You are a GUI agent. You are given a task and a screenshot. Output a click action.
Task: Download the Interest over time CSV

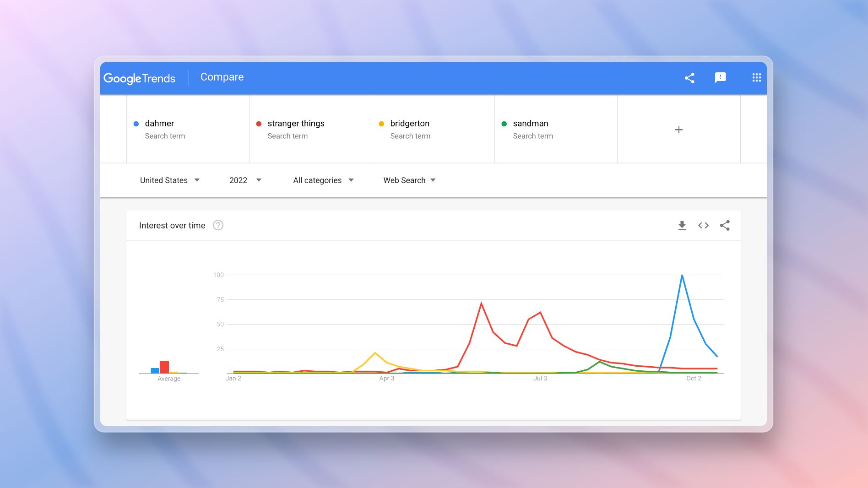coord(682,226)
